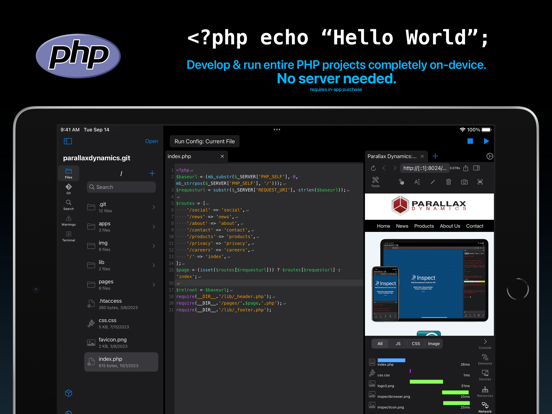Open the Resources inspector panel
The width and height of the screenshot is (552, 414).
pyautogui.click(x=485, y=391)
